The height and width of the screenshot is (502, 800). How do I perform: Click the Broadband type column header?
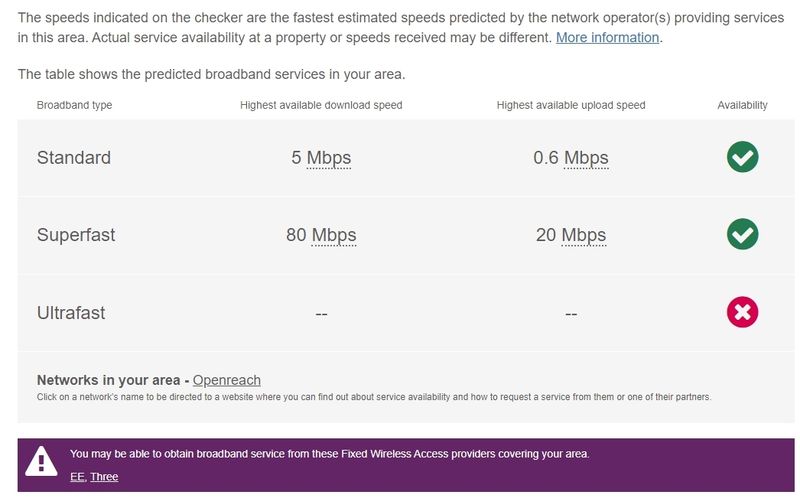tap(74, 105)
